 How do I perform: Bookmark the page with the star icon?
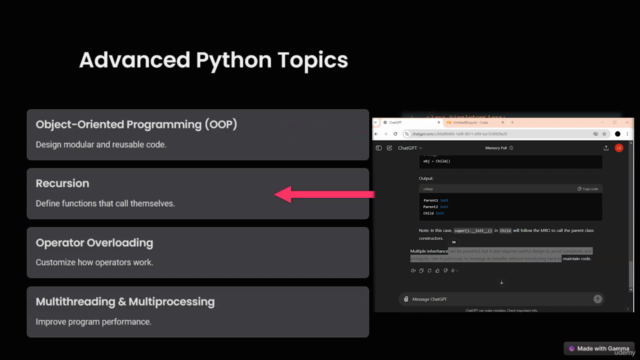604,134
